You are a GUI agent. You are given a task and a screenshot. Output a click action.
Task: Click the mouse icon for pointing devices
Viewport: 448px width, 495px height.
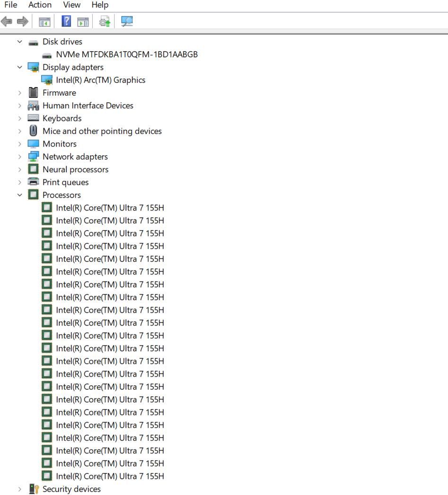[x=33, y=131]
